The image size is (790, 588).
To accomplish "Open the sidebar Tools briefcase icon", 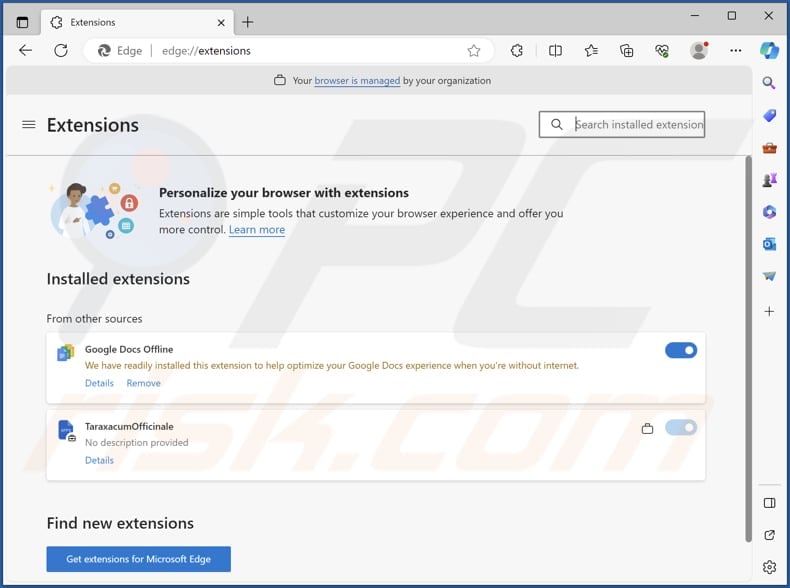I will [x=769, y=148].
